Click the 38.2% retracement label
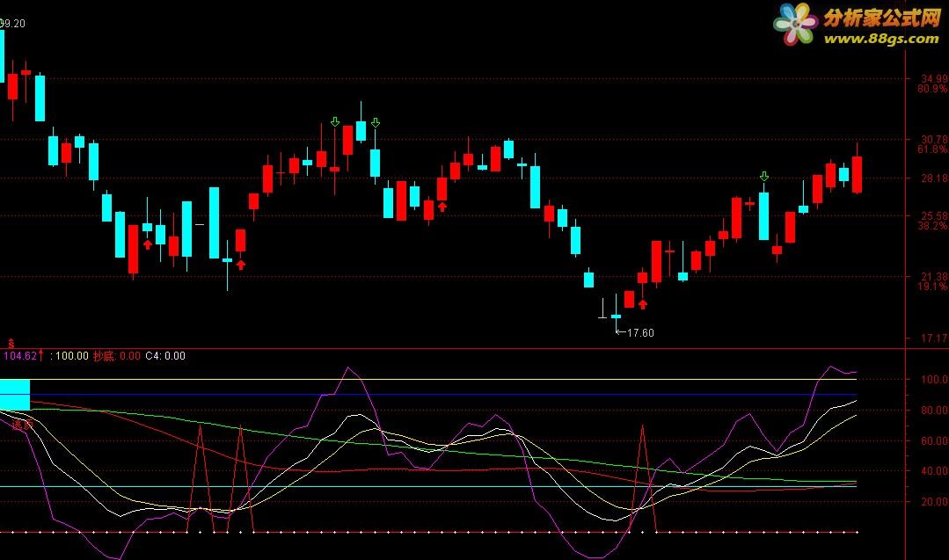The width and height of the screenshot is (949, 560). pyautogui.click(x=932, y=226)
